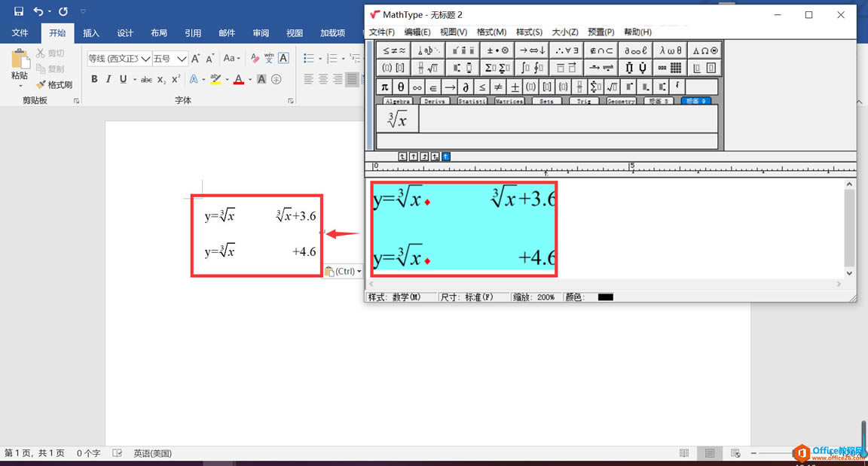Image resolution: width=868 pixels, height=466 pixels.
Task: Open the font size dropdown
Action: (182, 59)
